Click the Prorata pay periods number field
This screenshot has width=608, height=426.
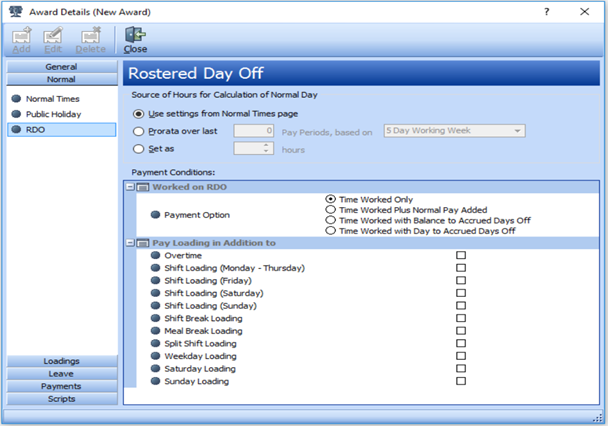point(254,131)
